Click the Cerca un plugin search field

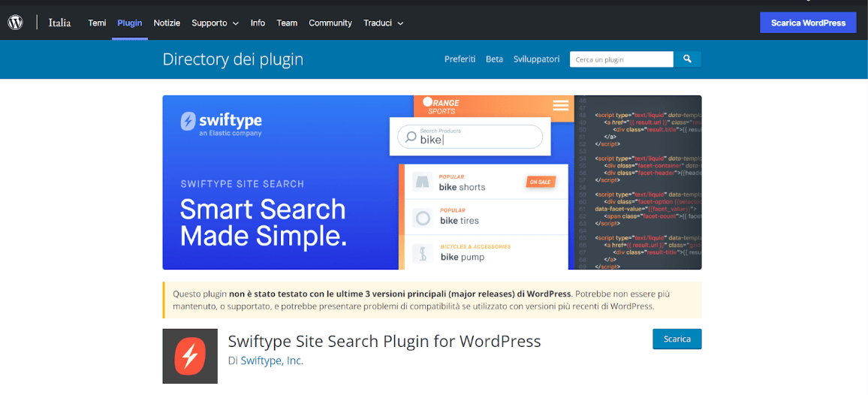[x=622, y=59]
